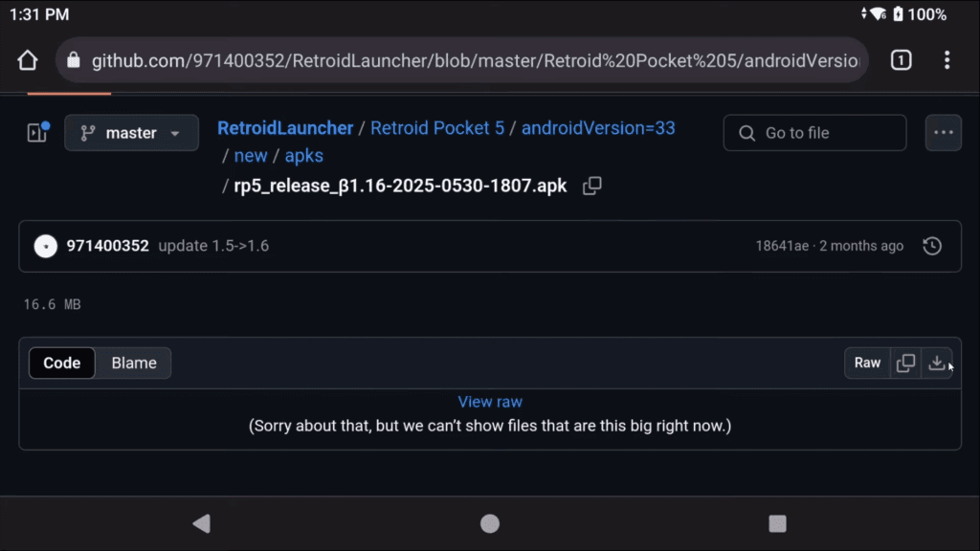Open the master branch dropdown
Image resolution: width=980 pixels, height=551 pixels.
coord(131,133)
